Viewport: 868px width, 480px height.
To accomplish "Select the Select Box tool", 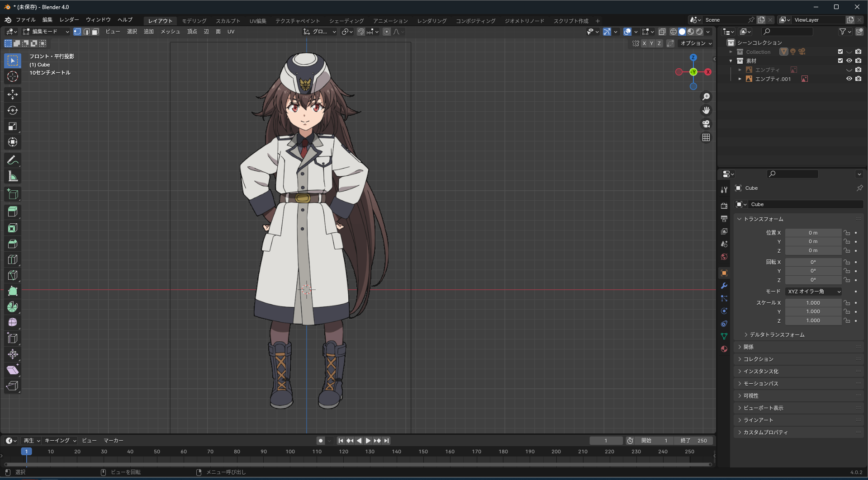I will pos(13,61).
